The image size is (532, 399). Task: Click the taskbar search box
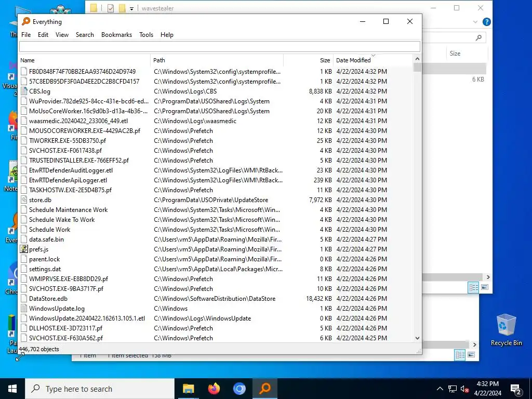pyautogui.click(x=100, y=389)
